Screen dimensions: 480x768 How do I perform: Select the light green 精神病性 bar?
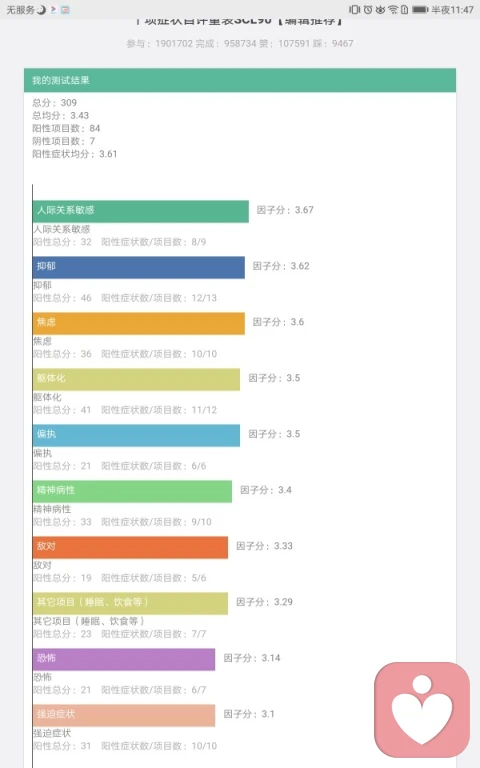132,491
